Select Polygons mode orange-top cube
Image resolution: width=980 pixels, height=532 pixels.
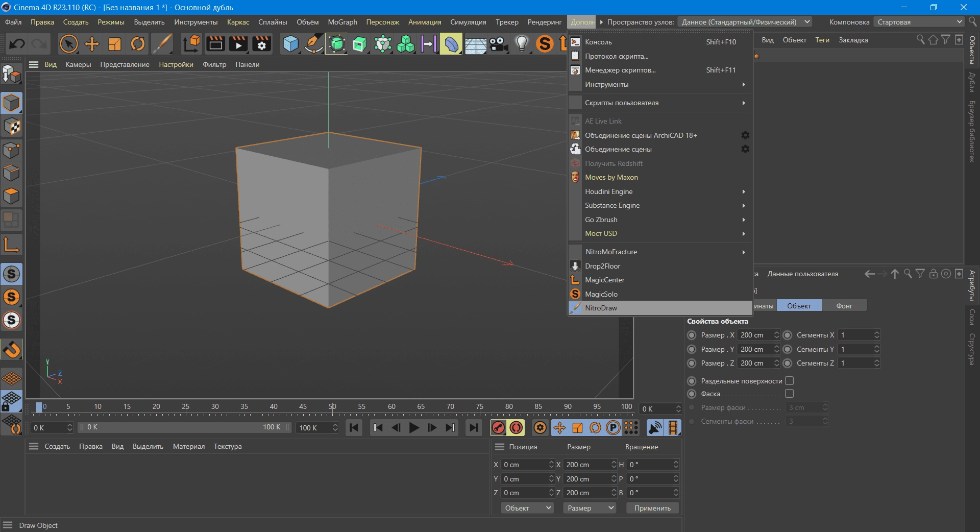point(11,196)
